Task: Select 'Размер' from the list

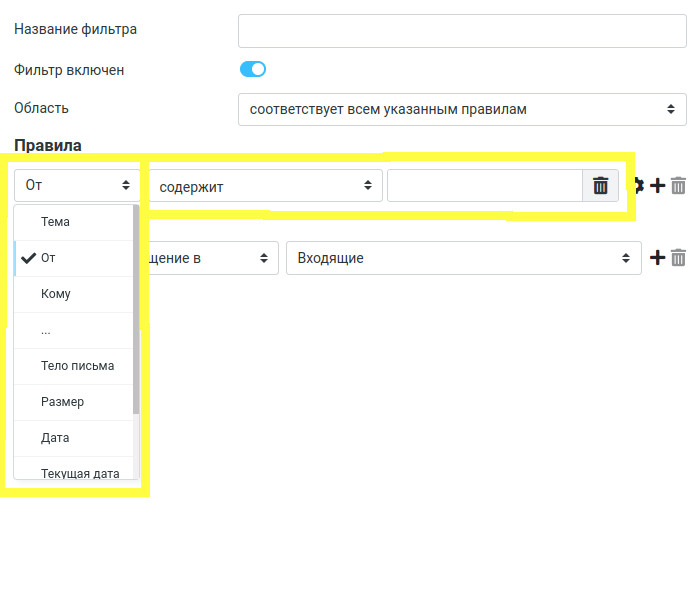Action: 62,402
